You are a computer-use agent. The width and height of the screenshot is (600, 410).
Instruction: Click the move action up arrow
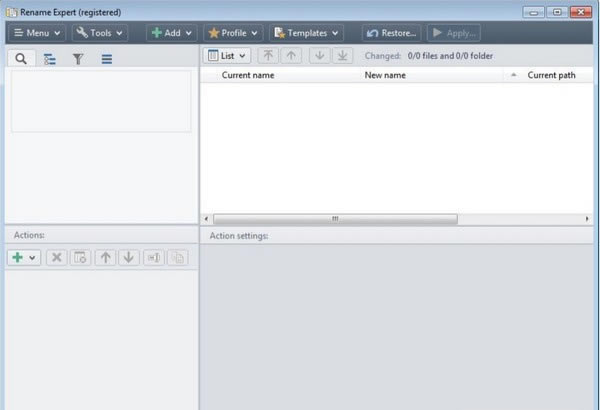coord(106,258)
